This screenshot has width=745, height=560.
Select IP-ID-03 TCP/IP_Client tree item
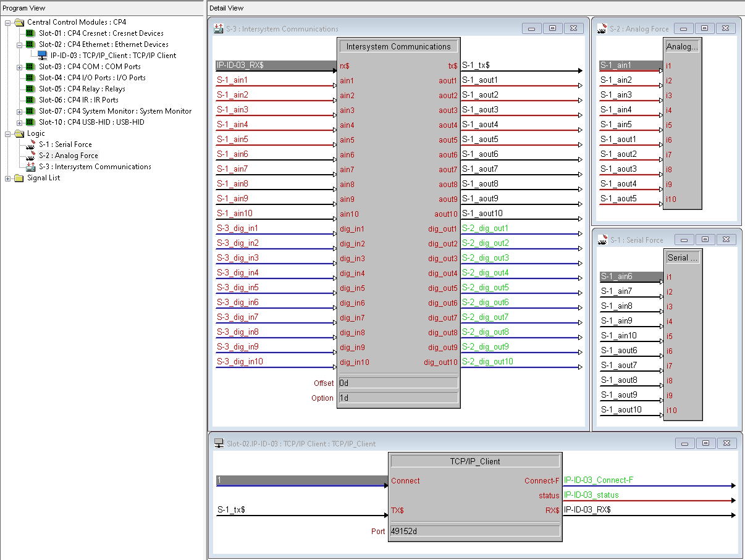click(113, 56)
